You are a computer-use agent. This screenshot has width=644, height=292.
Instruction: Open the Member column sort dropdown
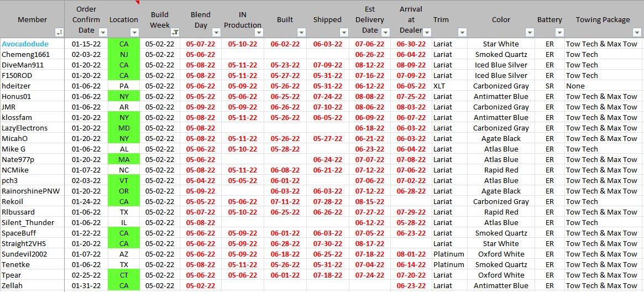coord(60,32)
